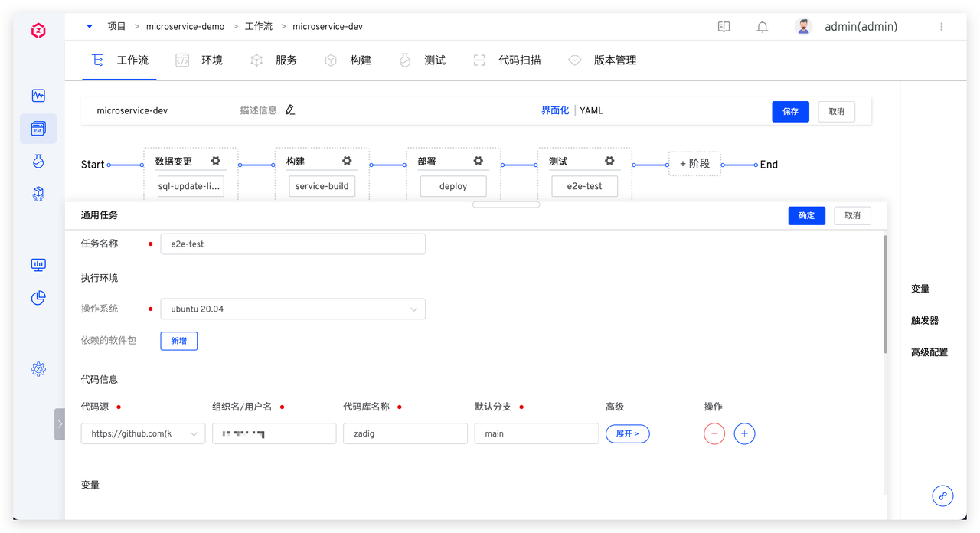Viewport: 980px width, 533px height.
Task: Open 变量 in the right panel
Action: (x=920, y=289)
